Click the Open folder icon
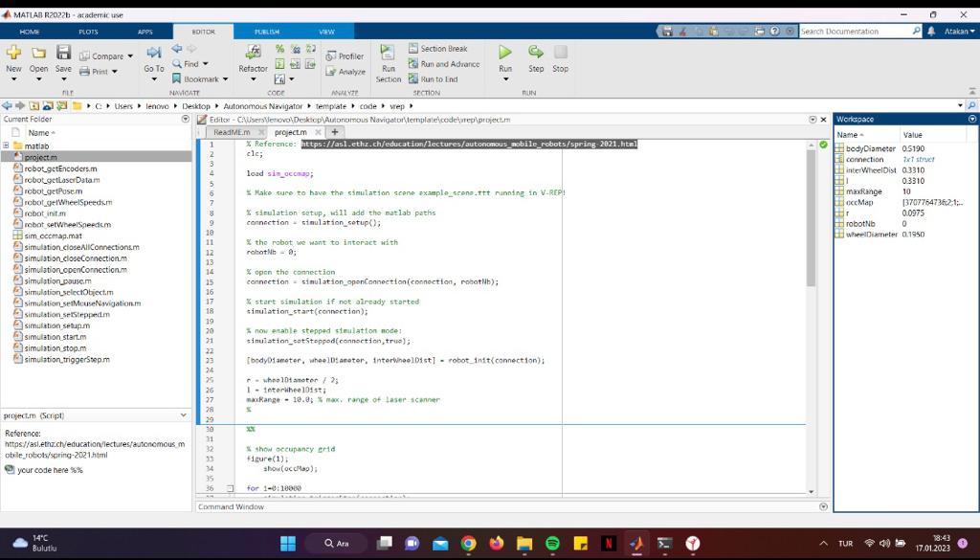The image size is (980, 560). click(x=38, y=53)
